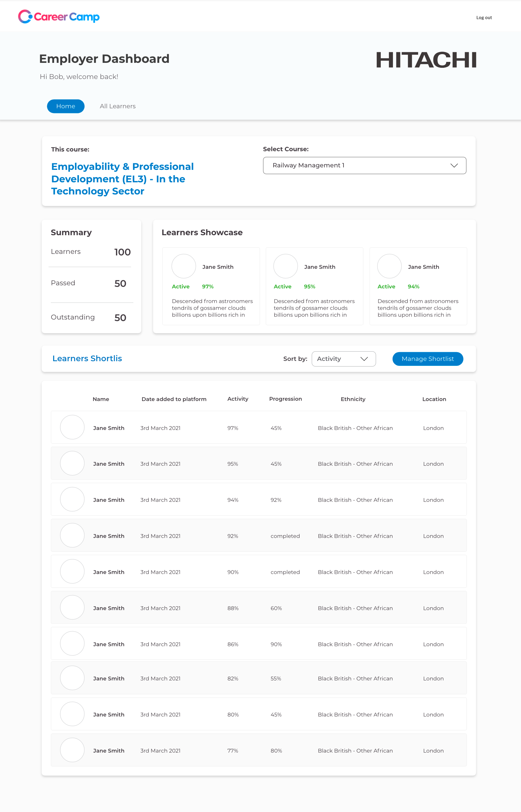Image resolution: width=521 pixels, height=812 pixels.
Task: Click the Name column header
Action: coord(101,399)
